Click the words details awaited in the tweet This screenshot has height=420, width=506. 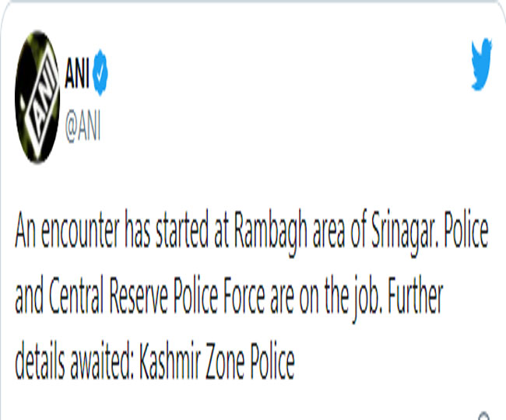[x=74, y=360]
